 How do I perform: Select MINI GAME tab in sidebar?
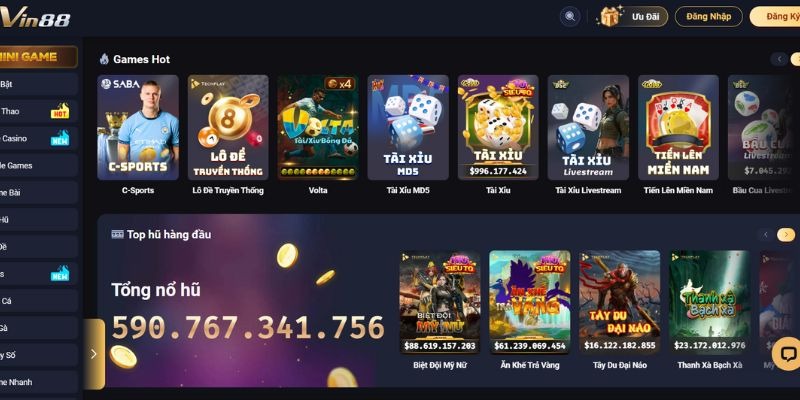[38, 57]
